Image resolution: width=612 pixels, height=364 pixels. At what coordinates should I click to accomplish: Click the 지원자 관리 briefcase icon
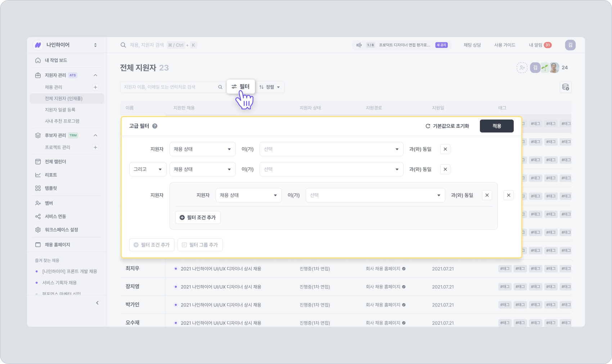pyautogui.click(x=38, y=75)
